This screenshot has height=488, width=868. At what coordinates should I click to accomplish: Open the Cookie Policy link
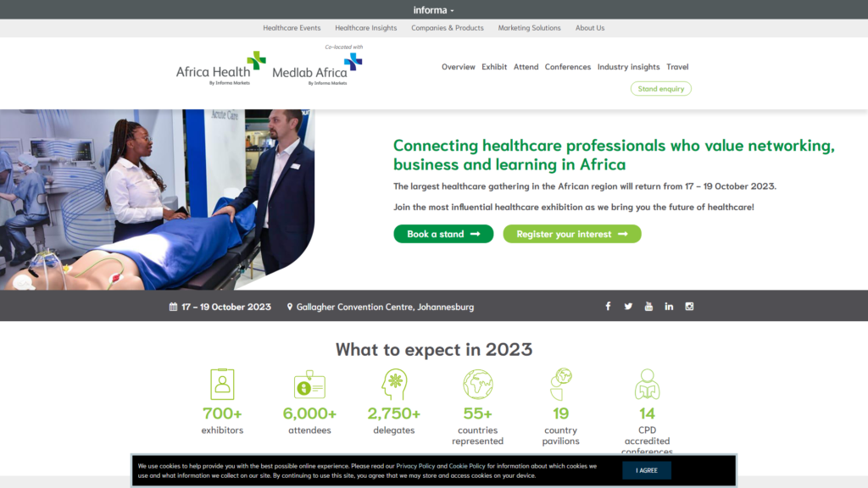tap(467, 466)
